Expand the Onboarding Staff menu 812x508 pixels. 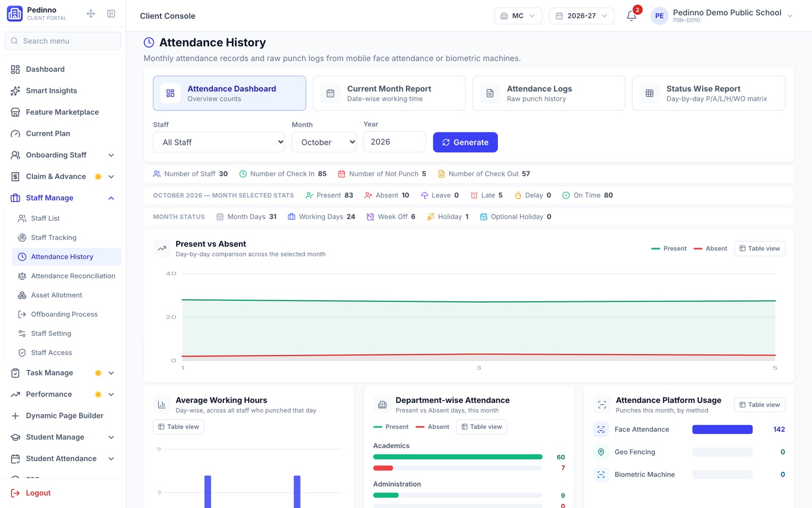(x=111, y=155)
